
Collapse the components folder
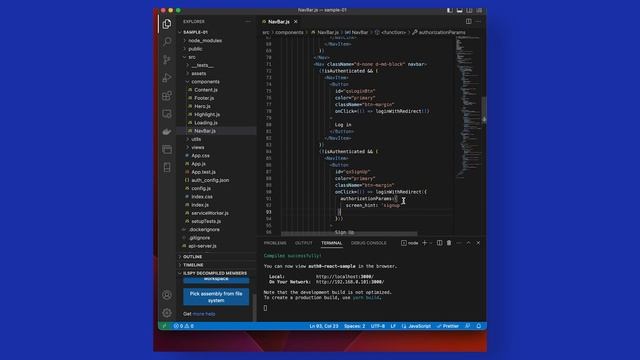tap(205, 82)
